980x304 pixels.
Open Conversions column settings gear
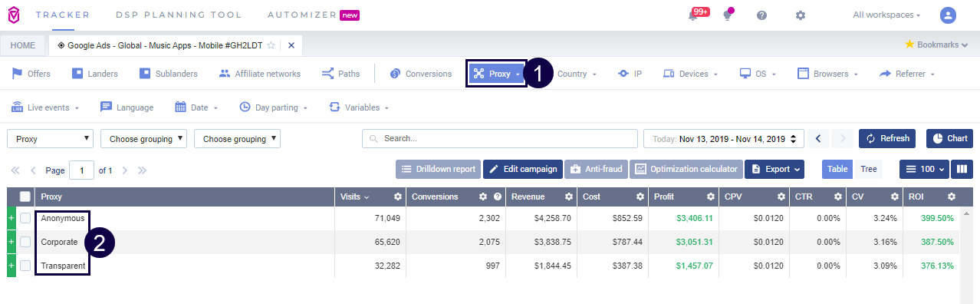[483, 197]
